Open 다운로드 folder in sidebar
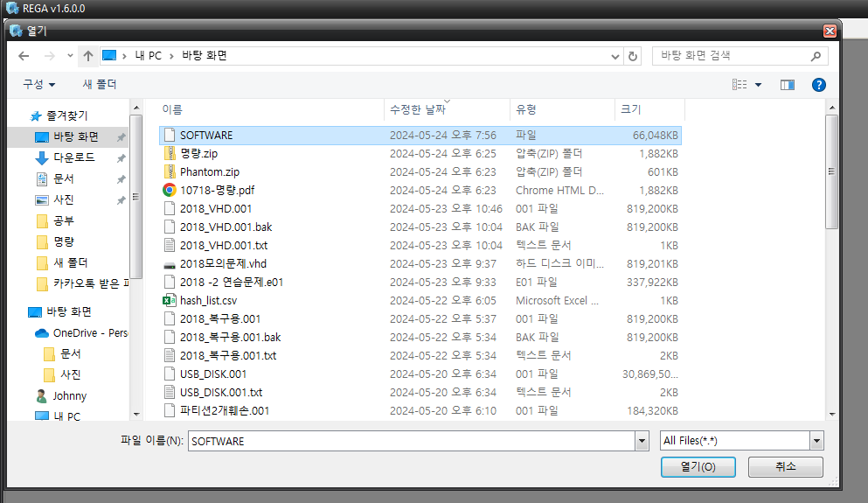868x503 pixels. (x=73, y=157)
